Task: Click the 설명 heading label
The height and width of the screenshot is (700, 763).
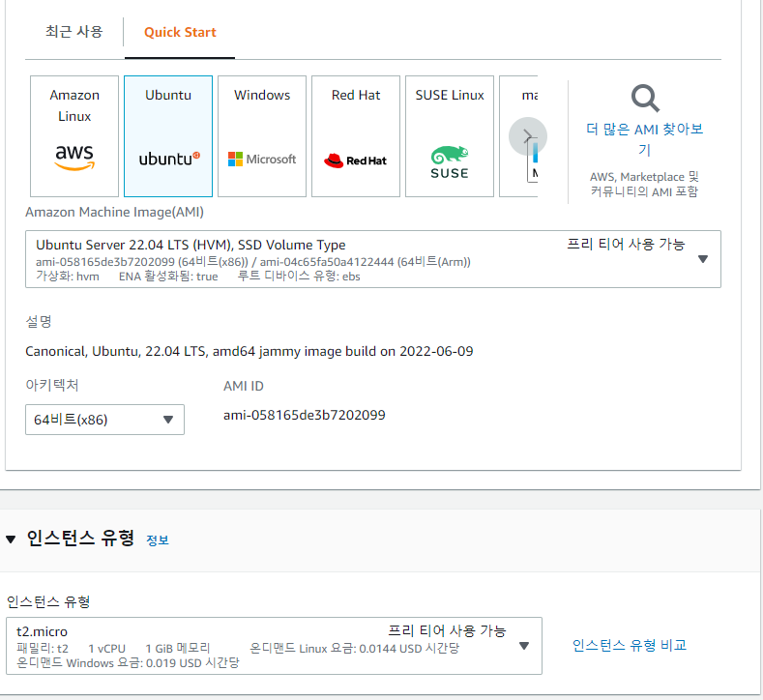Action: (x=39, y=321)
